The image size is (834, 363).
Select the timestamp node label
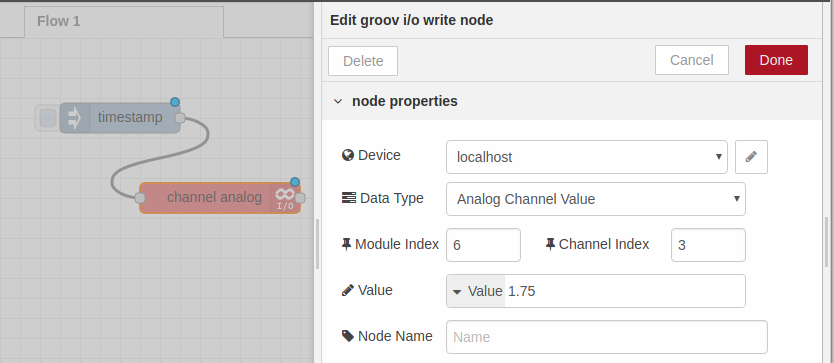tap(130, 118)
